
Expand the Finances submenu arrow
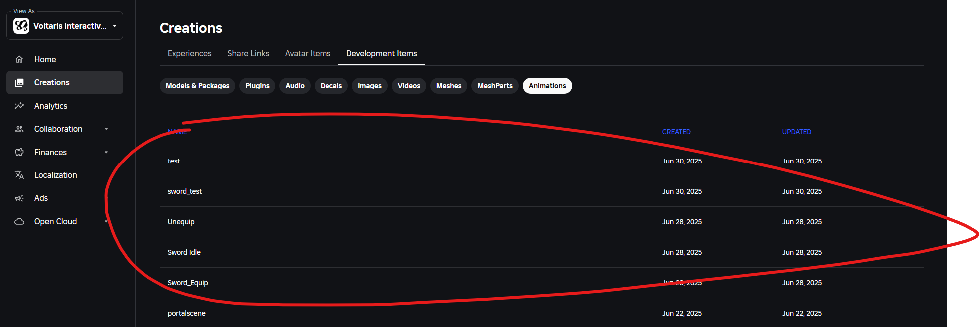coord(106,152)
